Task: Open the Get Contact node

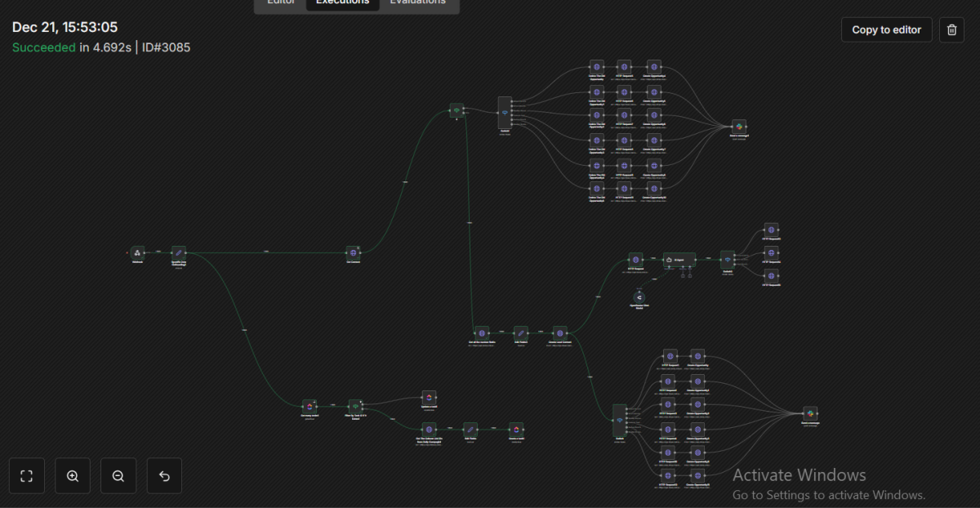Action: click(353, 253)
